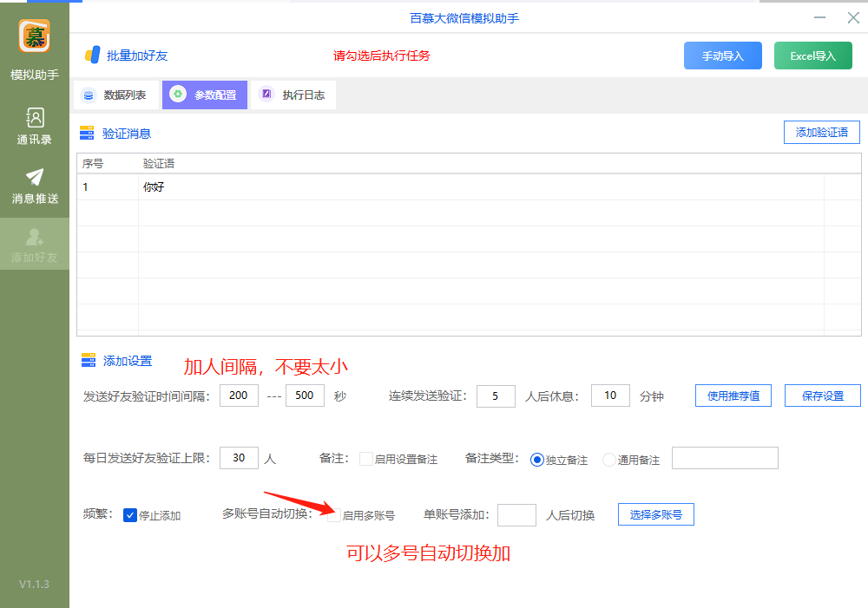This screenshot has width=868, height=608.
Task: Click the Excel导入 import button
Action: point(812,55)
